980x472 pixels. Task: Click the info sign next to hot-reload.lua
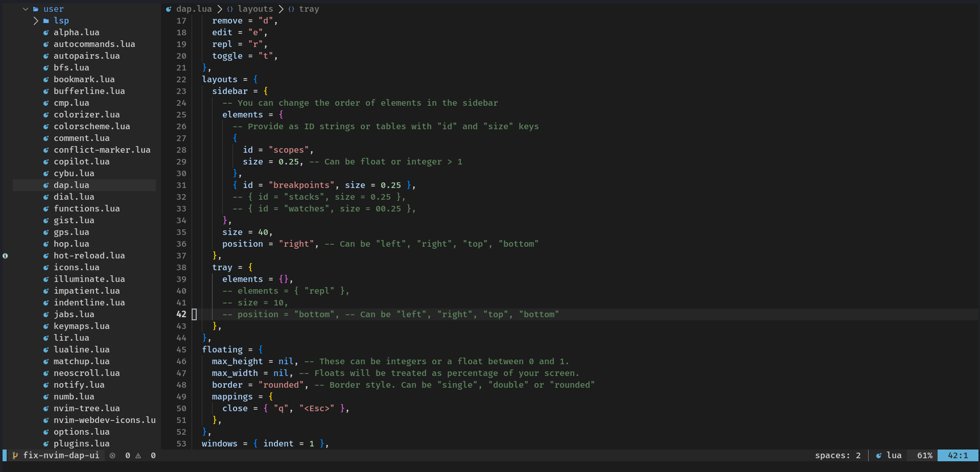[x=5, y=256]
